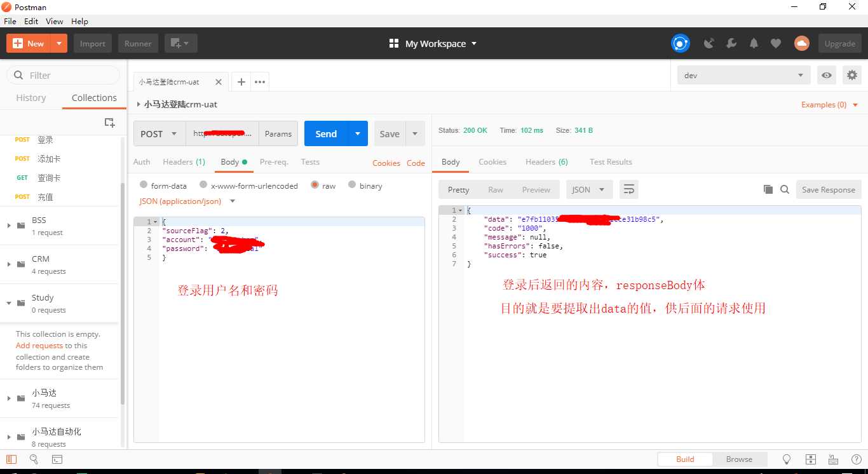Image resolution: width=868 pixels, height=474 pixels.
Task: Click the new window toolbar button
Action: [x=181, y=43]
